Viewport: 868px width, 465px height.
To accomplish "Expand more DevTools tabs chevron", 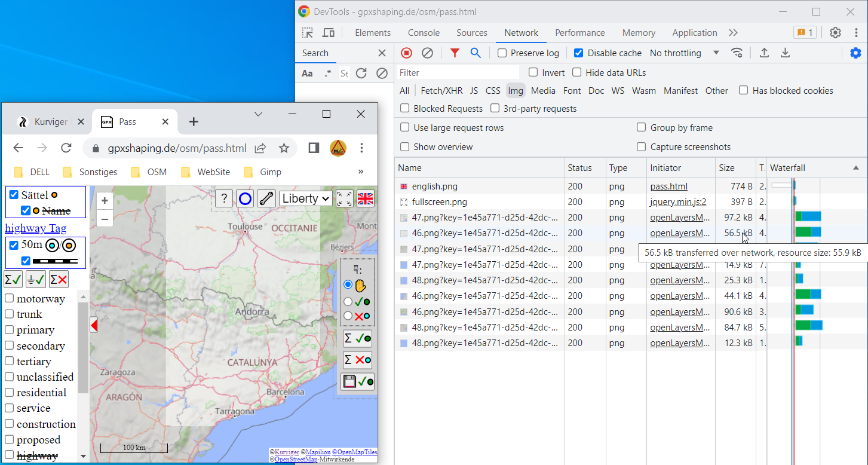I will (x=733, y=33).
